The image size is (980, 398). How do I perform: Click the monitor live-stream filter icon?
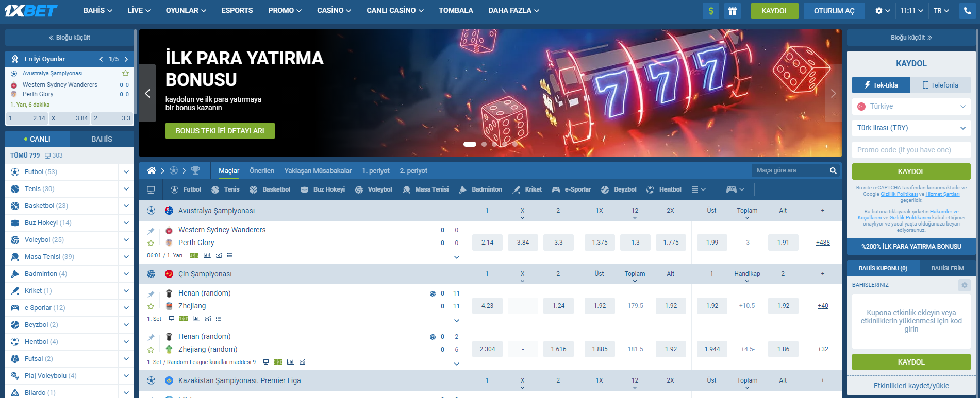click(x=151, y=189)
